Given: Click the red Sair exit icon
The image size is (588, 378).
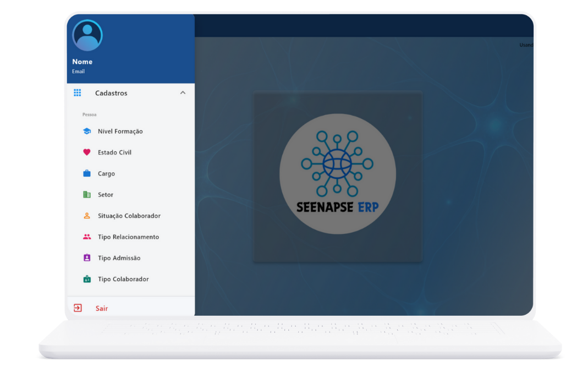Looking at the screenshot, I should point(78,308).
